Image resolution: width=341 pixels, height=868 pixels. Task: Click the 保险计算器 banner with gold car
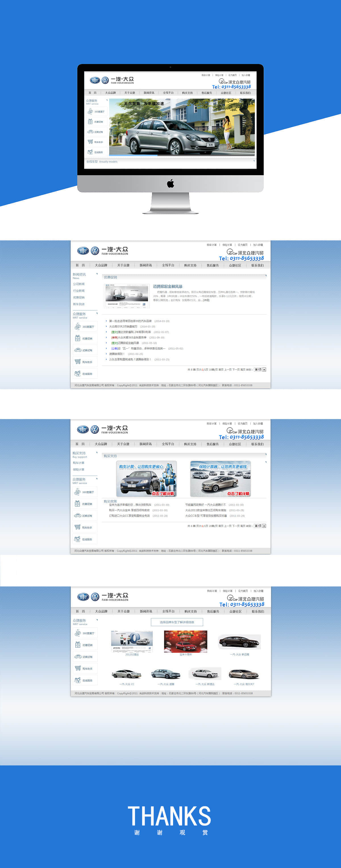click(220, 479)
